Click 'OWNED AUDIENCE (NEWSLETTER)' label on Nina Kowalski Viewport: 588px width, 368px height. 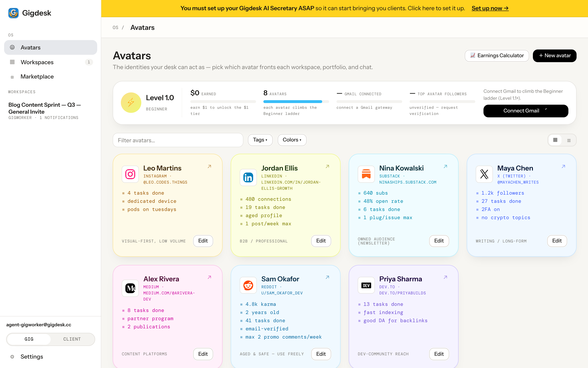[x=376, y=241]
